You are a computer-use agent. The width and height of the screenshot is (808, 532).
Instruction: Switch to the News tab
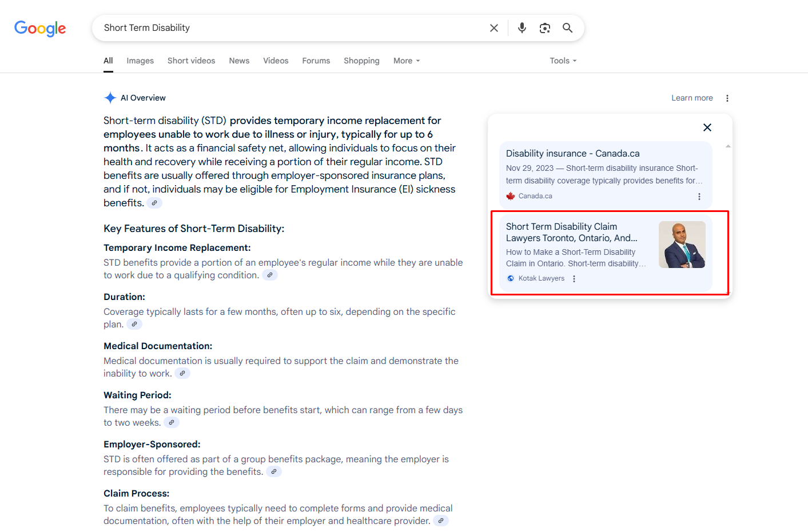[x=239, y=61]
